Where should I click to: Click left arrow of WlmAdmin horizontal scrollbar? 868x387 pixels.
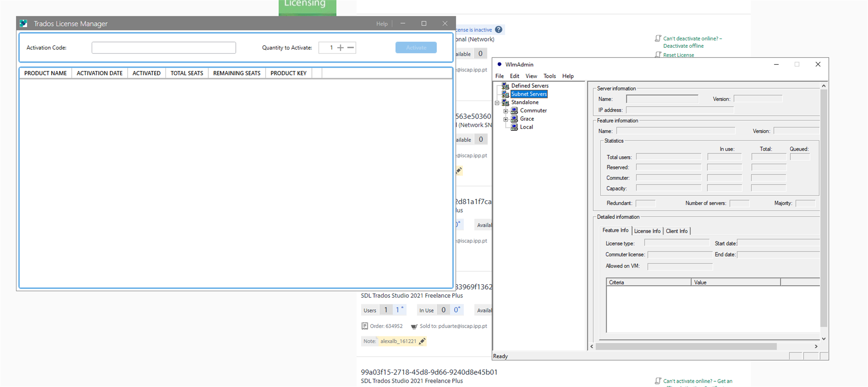592,346
